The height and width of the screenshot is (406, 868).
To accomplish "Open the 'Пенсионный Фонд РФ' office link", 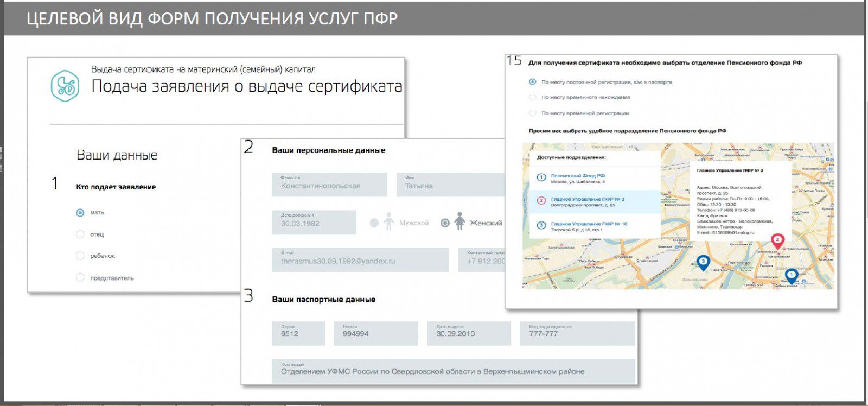I will click(x=578, y=176).
